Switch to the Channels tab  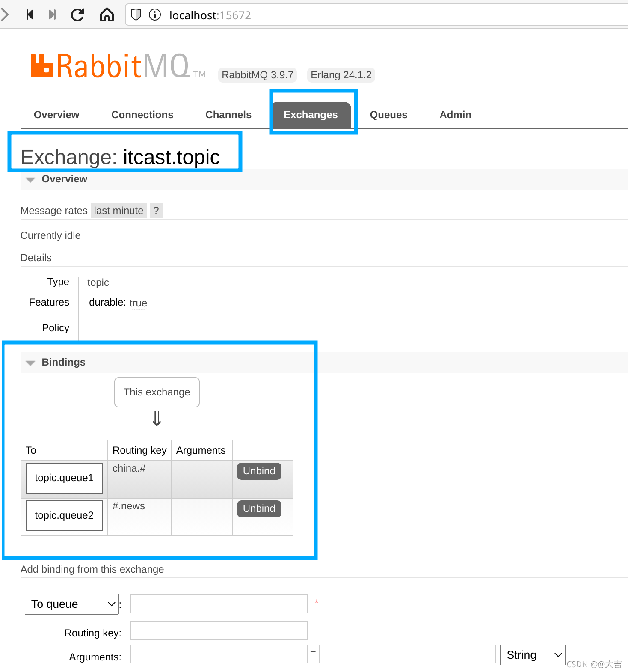(x=228, y=115)
